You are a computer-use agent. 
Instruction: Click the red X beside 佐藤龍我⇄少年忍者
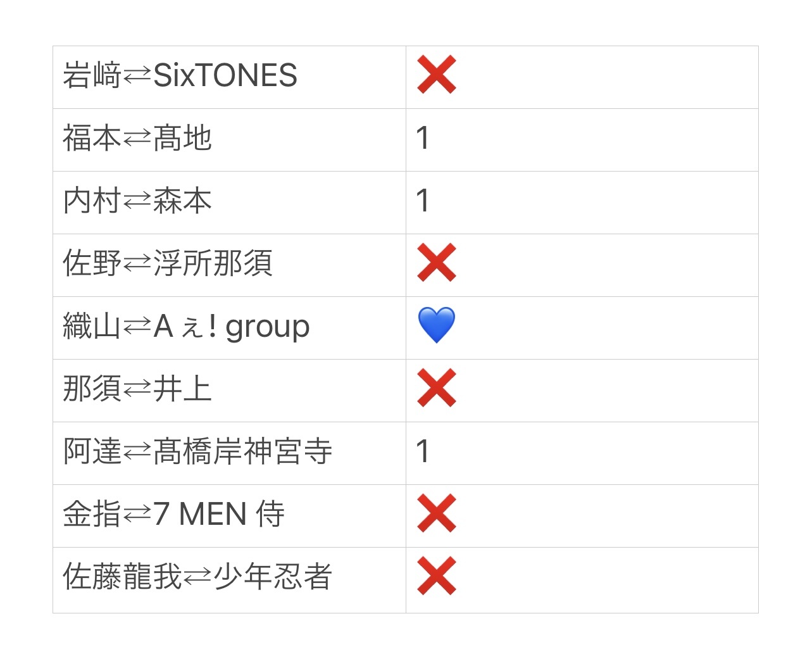[x=437, y=576]
